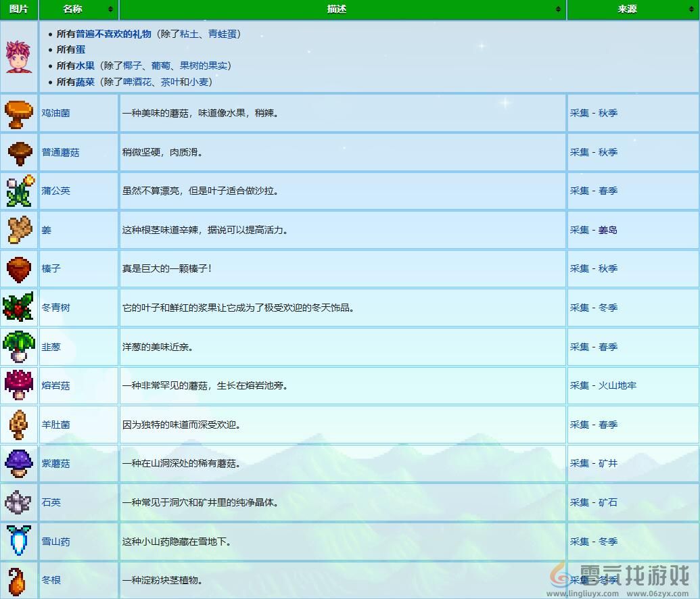Click the 普通蘑菇 icon in the image column
This screenshot has height=599, width=700.
19,152
